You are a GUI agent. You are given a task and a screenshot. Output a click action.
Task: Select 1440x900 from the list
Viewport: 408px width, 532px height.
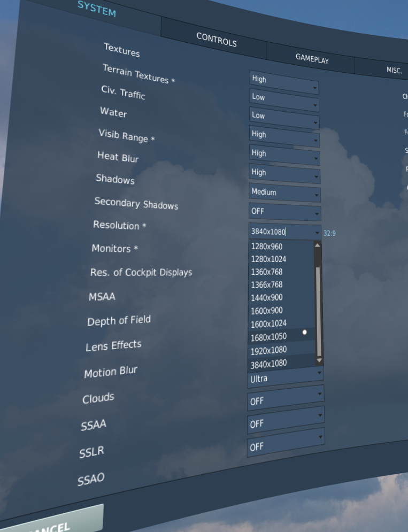281,298
